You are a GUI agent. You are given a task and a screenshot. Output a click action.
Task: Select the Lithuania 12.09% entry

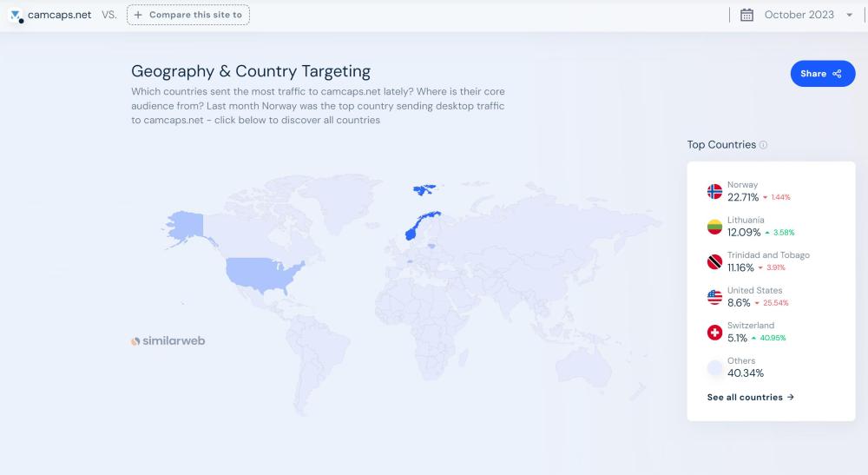744,233
